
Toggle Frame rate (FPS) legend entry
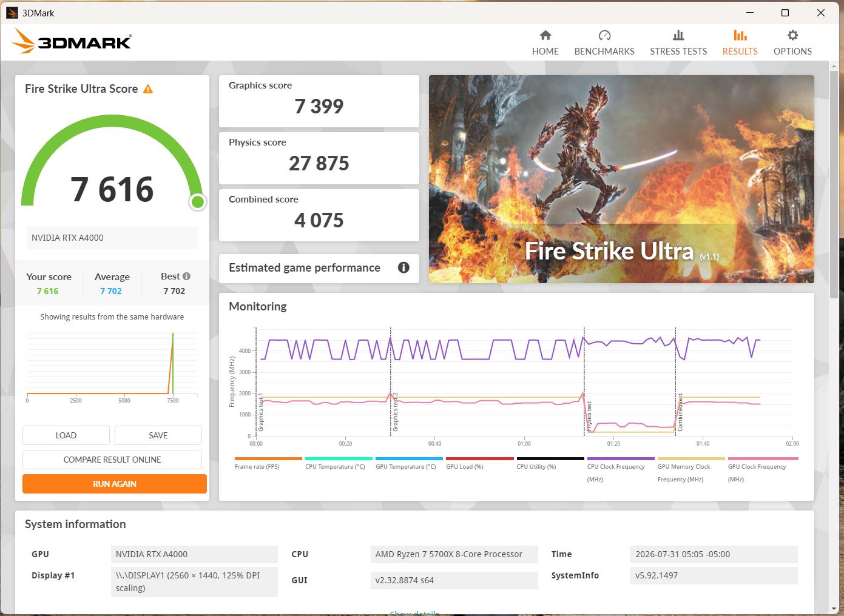[x=268, y=463]
